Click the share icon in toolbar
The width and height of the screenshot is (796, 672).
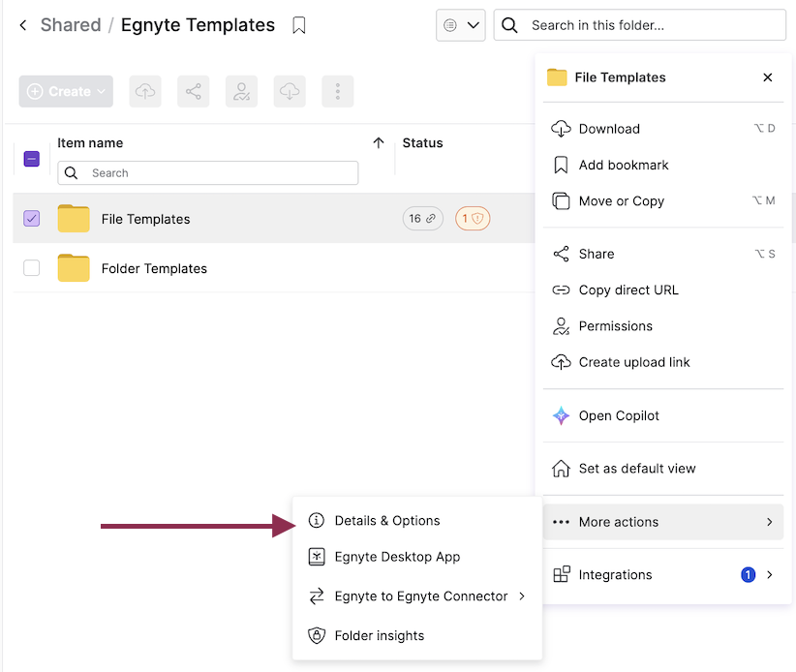tap(194, 91)
